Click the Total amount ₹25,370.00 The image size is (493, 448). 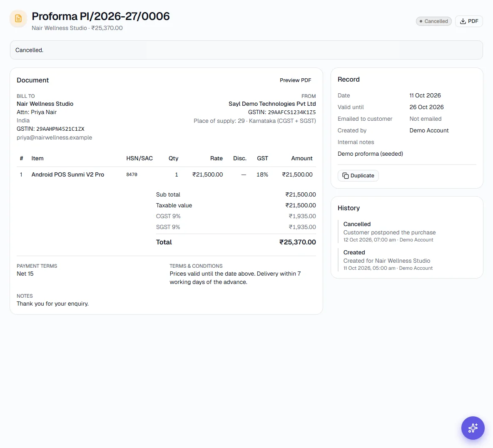point(297,242)
